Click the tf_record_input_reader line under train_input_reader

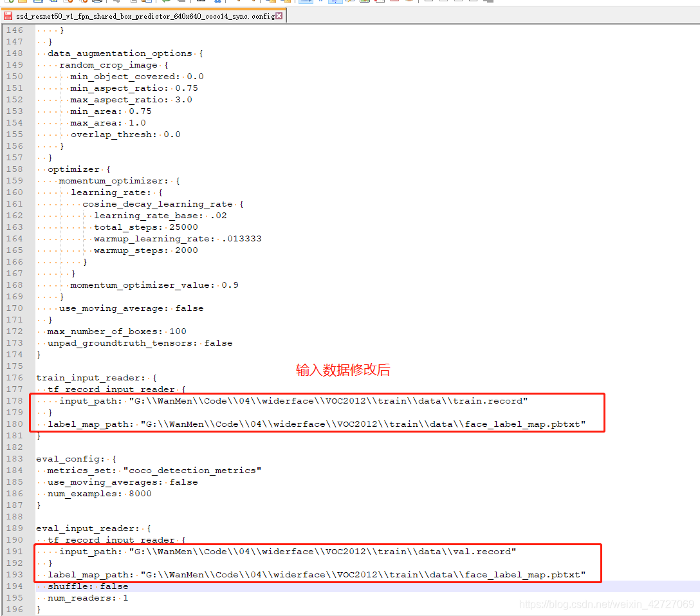[x=116, y=390]
